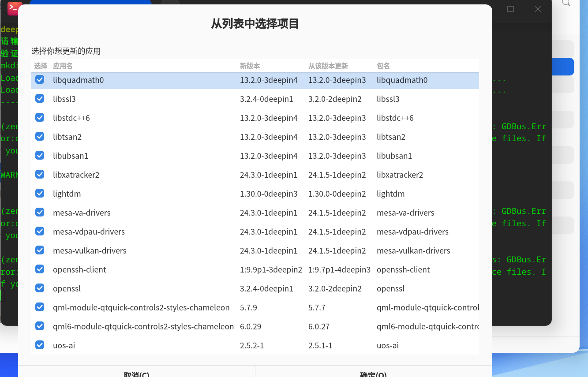Click the terminal app icon behind dialog
588x377 pixels.
point(13,7)
